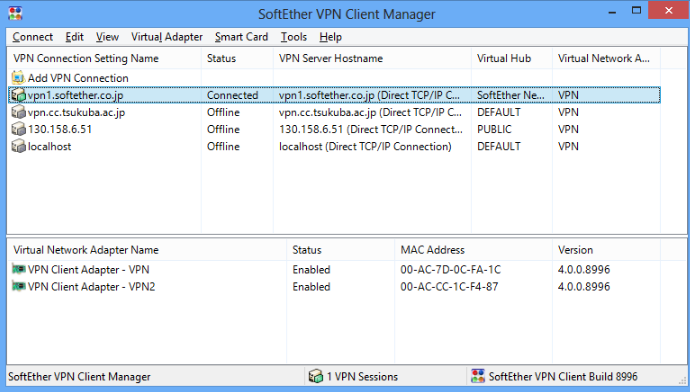Open the Help menu
The height and width of the screenshot is (392, 690).
(330, 37)
